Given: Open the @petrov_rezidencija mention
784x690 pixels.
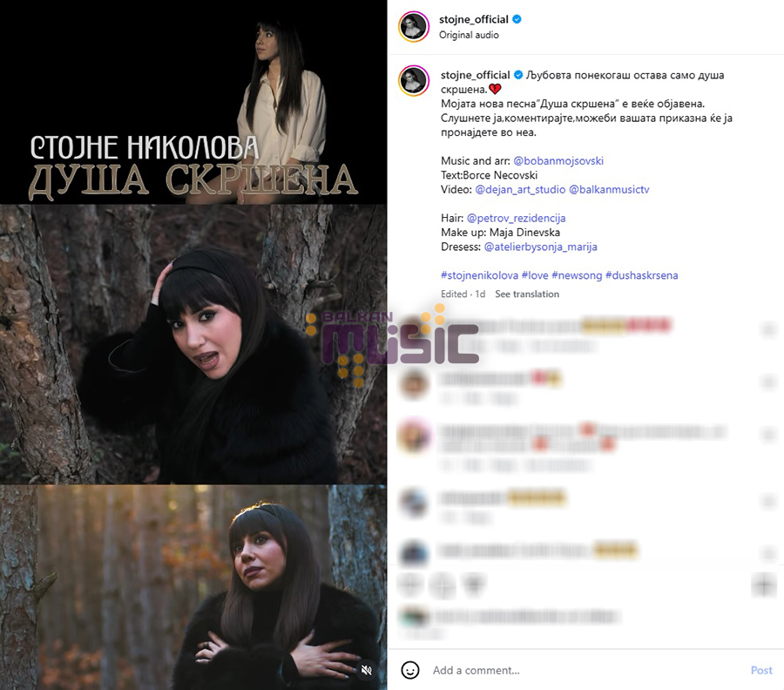Looking at the screenshot, I should pos(516,218).
